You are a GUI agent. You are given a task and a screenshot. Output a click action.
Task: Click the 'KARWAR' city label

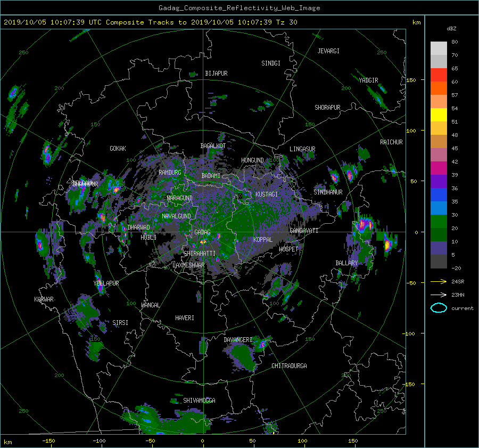[44, 299]
